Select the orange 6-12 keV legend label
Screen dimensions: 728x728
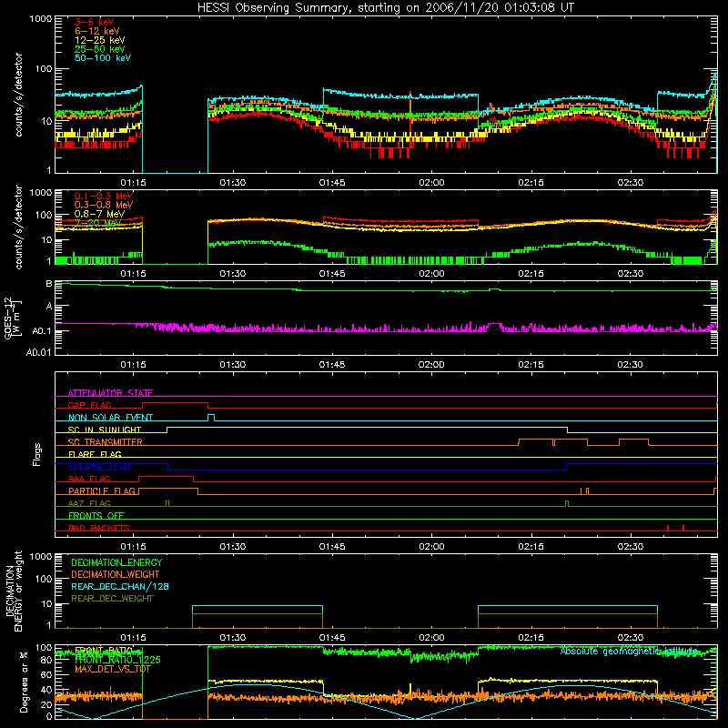pyautogui.click(x=97, y=31)
